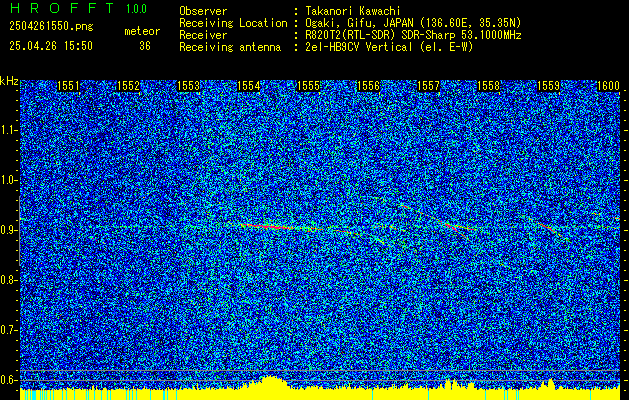Click frequency axis label 1.0

pyautogui.click(x=9, y=180)
